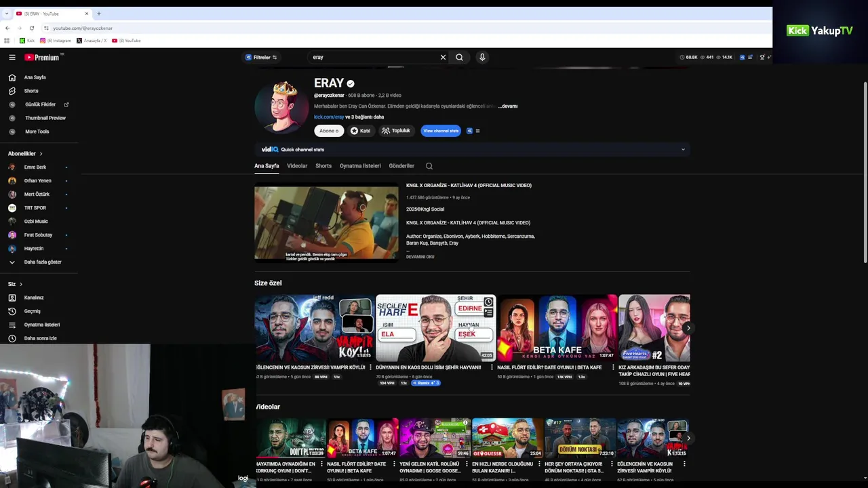Screen dimensions: 868x488
Task: Click the Remix badge under video
Action: (426, 384)
